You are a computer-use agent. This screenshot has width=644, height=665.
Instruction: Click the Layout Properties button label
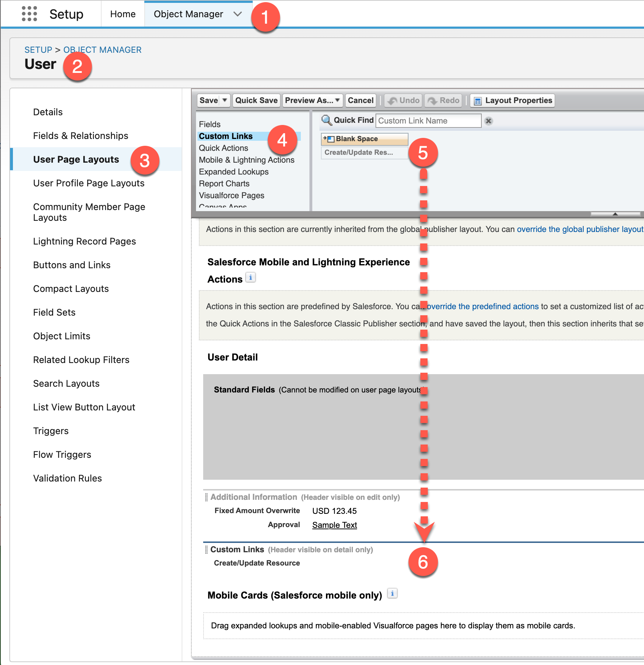point(519,101)
